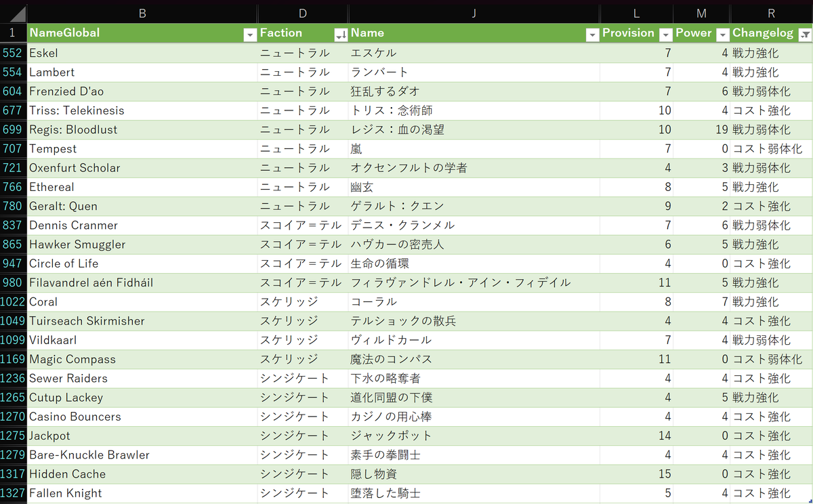Select column D header
Viewport: 813px width, 504px height.
[303, 13]
